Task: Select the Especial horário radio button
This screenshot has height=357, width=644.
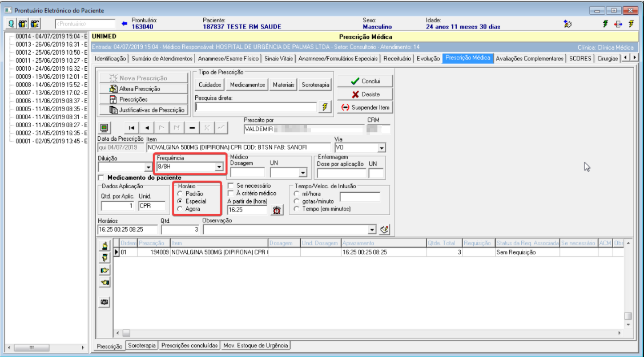Action: pos(180,201)
